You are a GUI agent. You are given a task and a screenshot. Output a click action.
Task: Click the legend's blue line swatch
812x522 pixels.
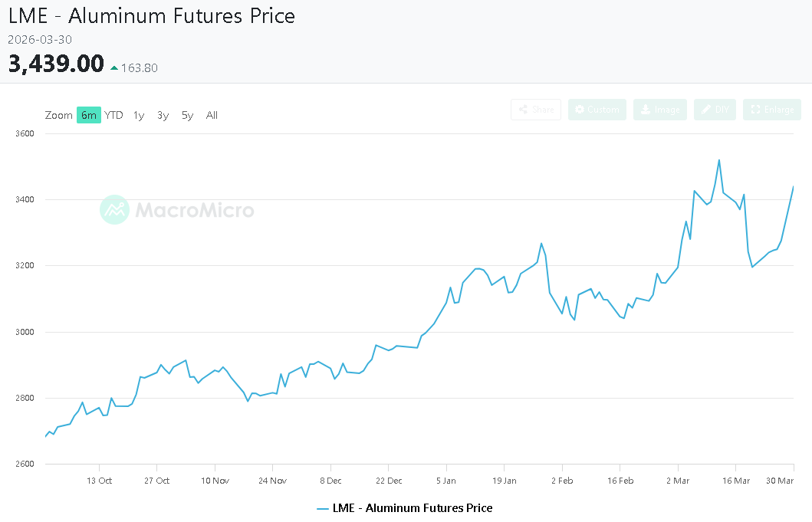pyautogui.click(x=322, y=508)
